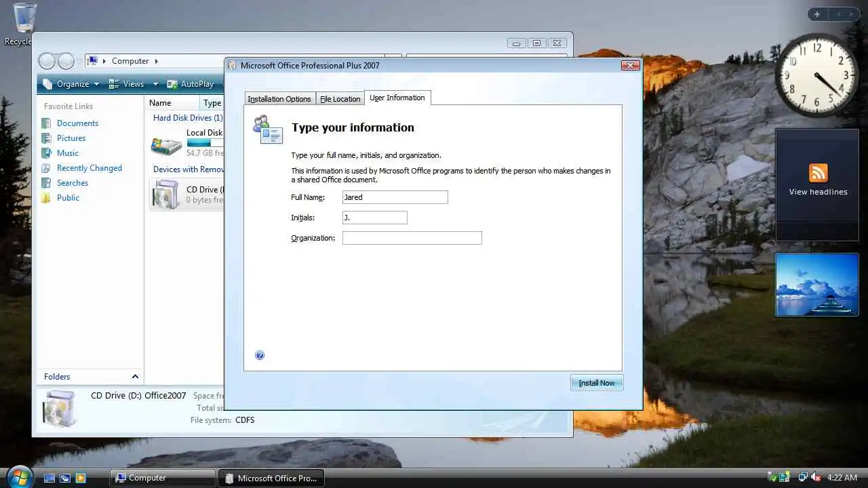This screenshot has height=488, width=868.
Task: Open the Views dropdown arrow
Action: (x=155, y=84)
